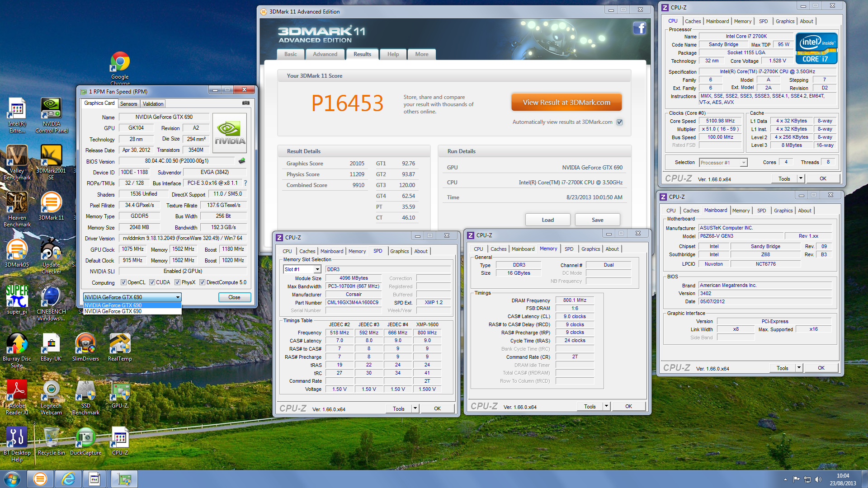Open Caches tab in CPU-Z CPU window
Image resolution: width=868 pixels, height=488 pixels.
tap(693, 21)
